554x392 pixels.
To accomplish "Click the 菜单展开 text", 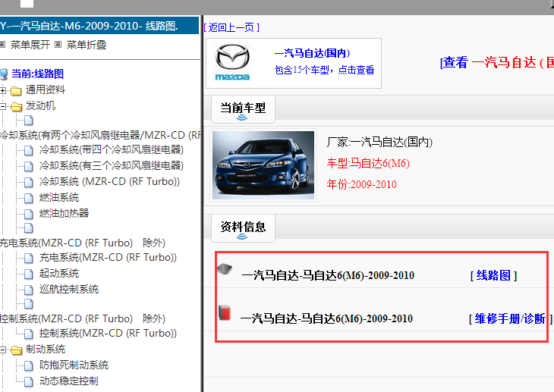I will coord(30,45).
